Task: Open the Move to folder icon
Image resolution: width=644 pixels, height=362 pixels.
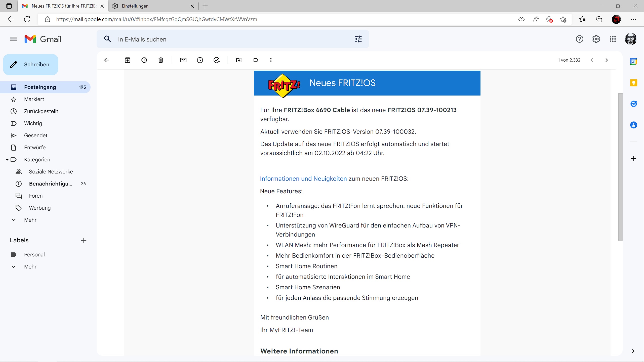Action: pos(239,60)
